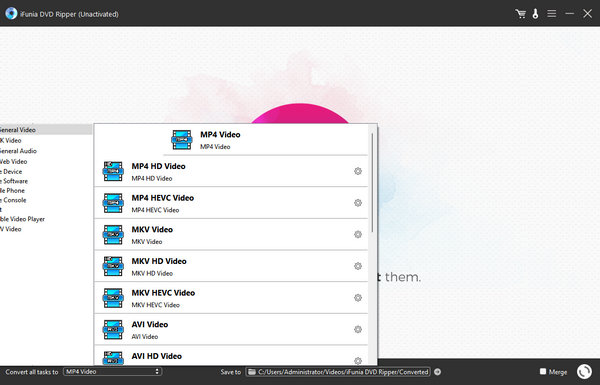This screenshot has width=600, height=385.
Task: Click the activation key icon
Action: pyautogui.click(x=535, y=14)
